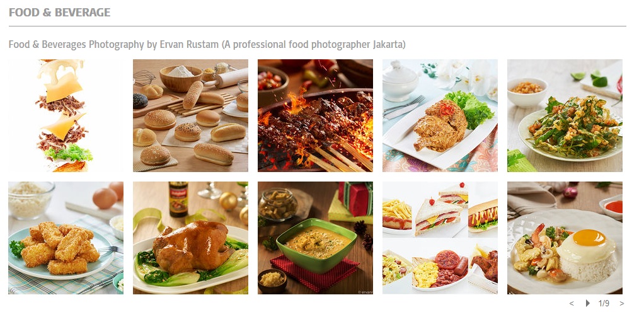This screenshot has width=644, height=312.
Task: Click the Ervan Rustam photography subtitle text
Action: (x=207, y=44)
